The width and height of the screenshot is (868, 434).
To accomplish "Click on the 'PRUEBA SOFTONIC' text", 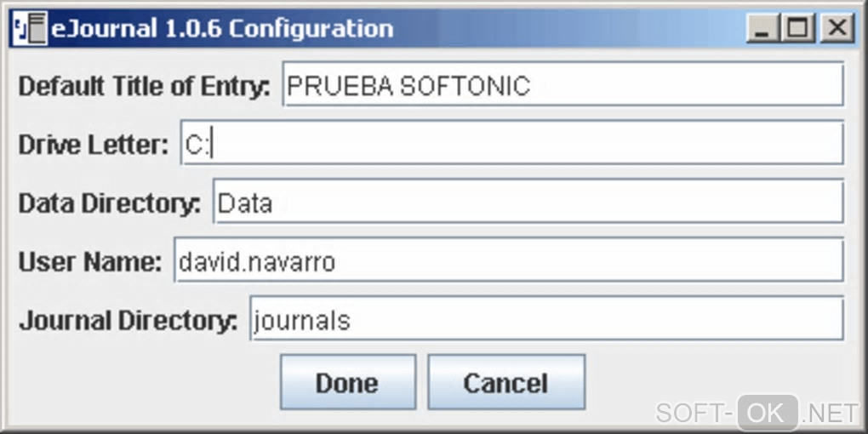I will click(408, 86).
